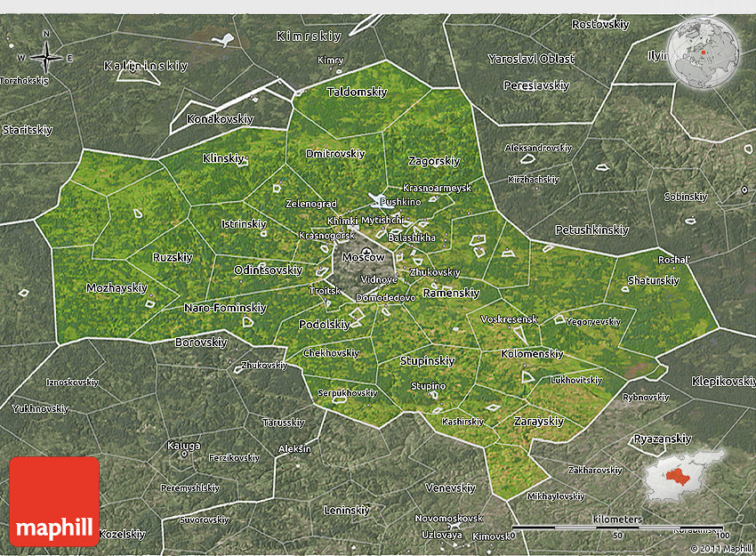The image size is (756, 556).
Task: Click the Naro-Fominskiy district label
Action: [x=225, y=308]
